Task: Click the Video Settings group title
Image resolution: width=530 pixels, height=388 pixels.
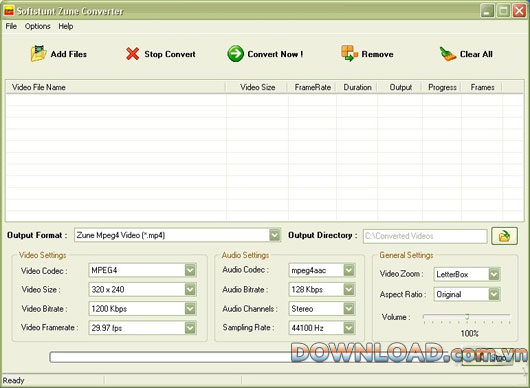Action: [43, 255]
